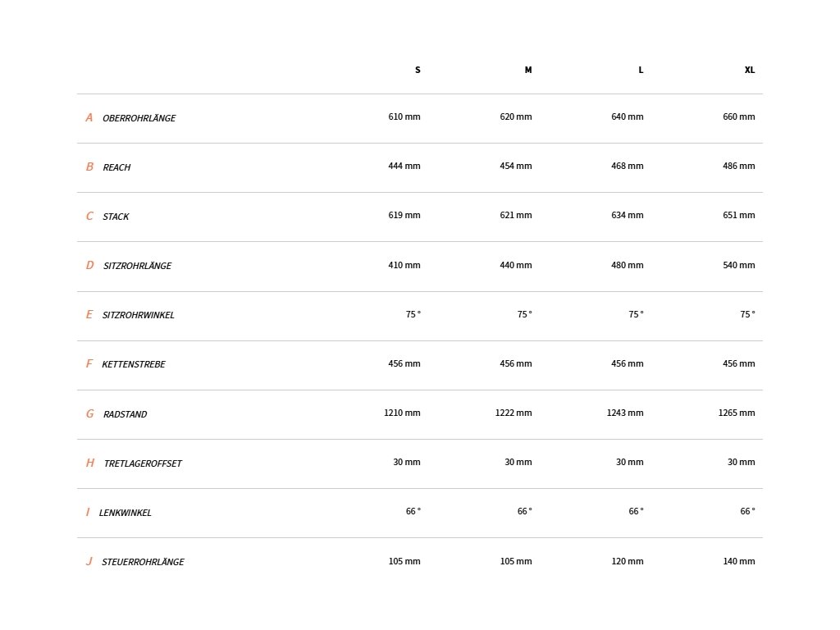Click the orange letter J marker
Image resolution: width=840 pixels, height=630 pixels.
point(89,561)
